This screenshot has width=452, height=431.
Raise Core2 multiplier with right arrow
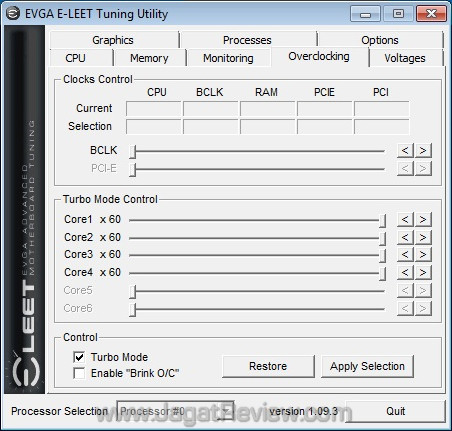pos(423,237)
